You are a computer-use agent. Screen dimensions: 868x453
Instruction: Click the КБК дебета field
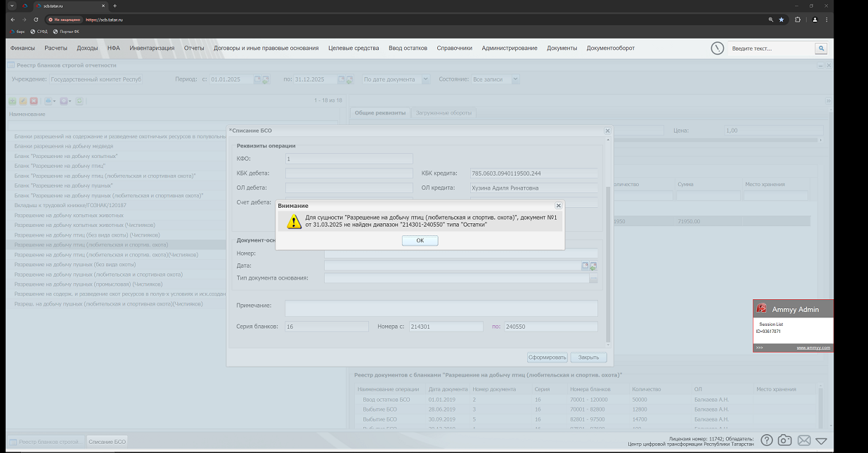tap(349, 173)
